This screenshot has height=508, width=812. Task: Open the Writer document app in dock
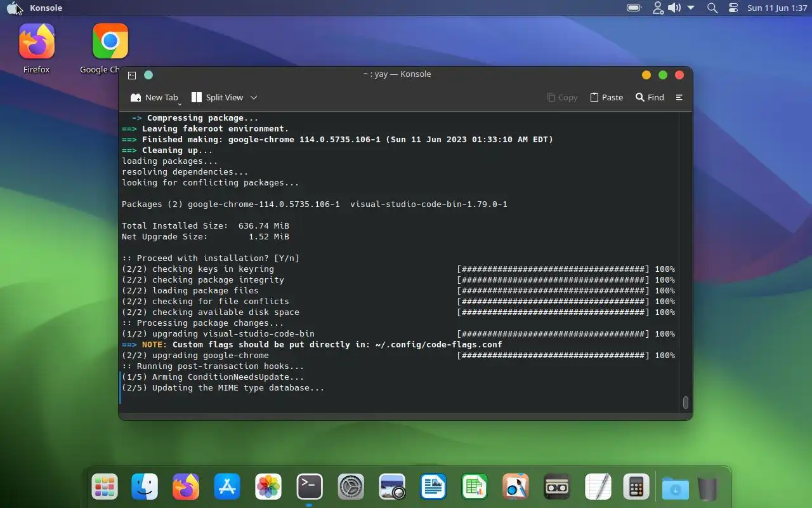(x=433, y=488)
